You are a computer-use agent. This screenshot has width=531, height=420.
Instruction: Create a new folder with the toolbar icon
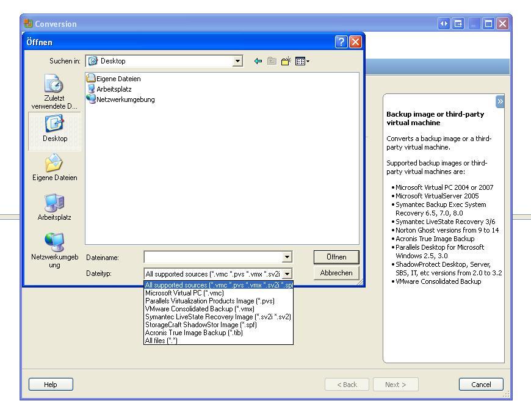coord(286,61)
